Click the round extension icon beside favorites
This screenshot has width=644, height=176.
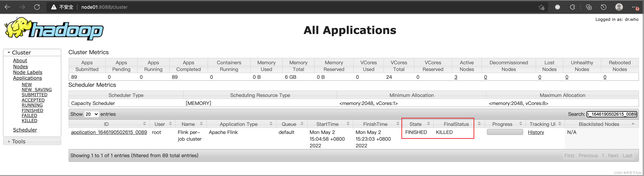[x=558, y=7]
